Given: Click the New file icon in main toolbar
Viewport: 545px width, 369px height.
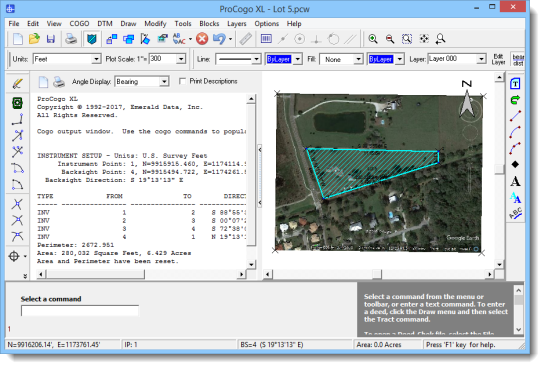Looking at the screenshot, I should click(17, 39).
